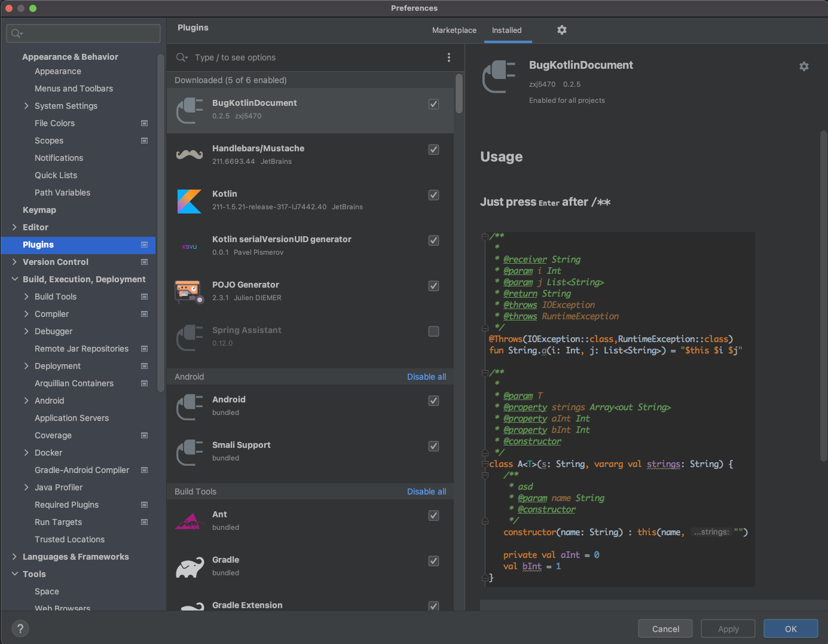Toggle the Android bundled plugin checkbox

tap(434, 401)
